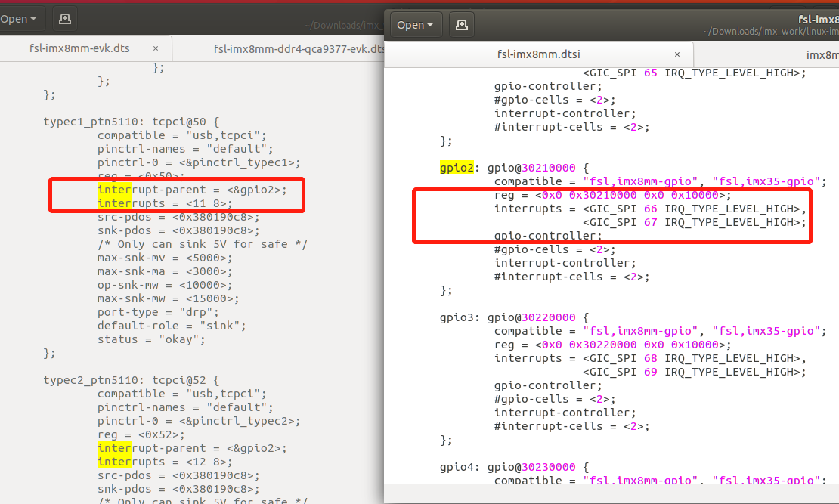Click gpio4: gpio@30230000 line
Image resolution: width=839 pixels, height=504 pixels.
(514, 468)
